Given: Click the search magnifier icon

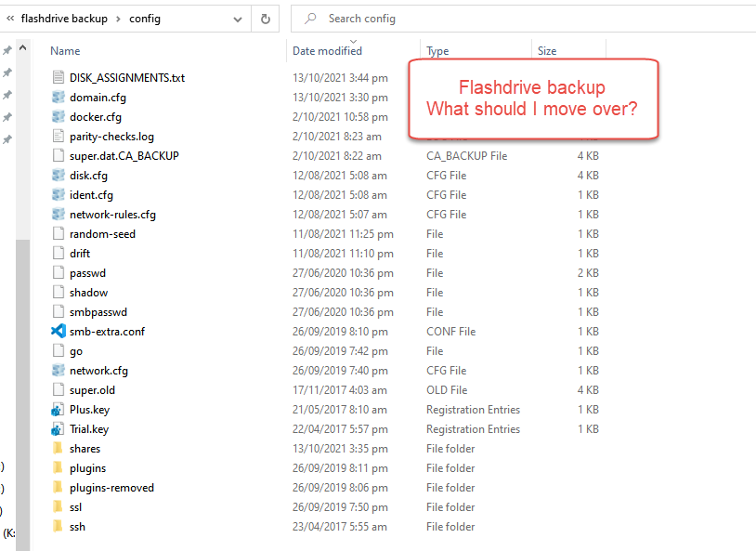Looking at the screenshot, I should point(310,19).
